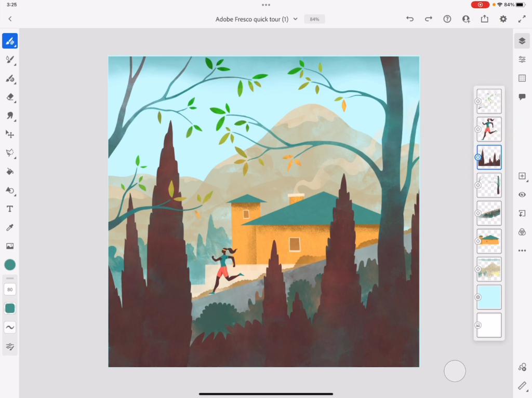Open the document title dropdown
Screen dimensions: 532x398
(295, 19)
